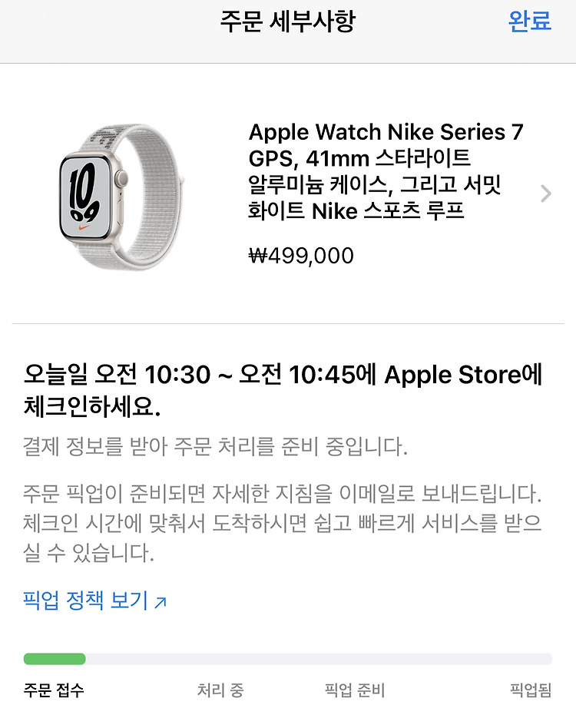Tap the 완료 done button
Viewport: 576px width, 728px height.
pyautogui.click(x=530, y=22)
